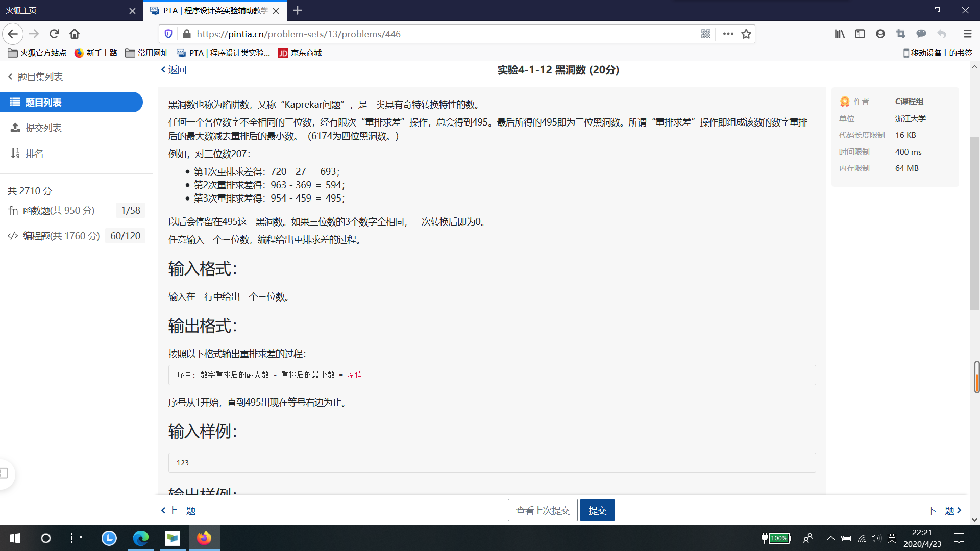Screen dimensions: 980x551
Task: Open the Firefox library icon
Action: pyautogui.click(x=840, y=34)
